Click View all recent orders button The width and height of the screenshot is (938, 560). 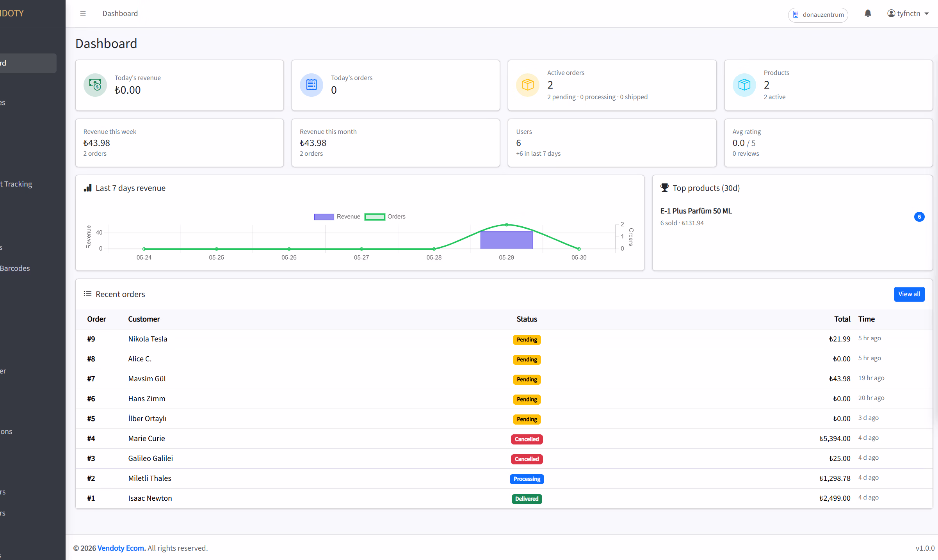[x=909, y=294]
